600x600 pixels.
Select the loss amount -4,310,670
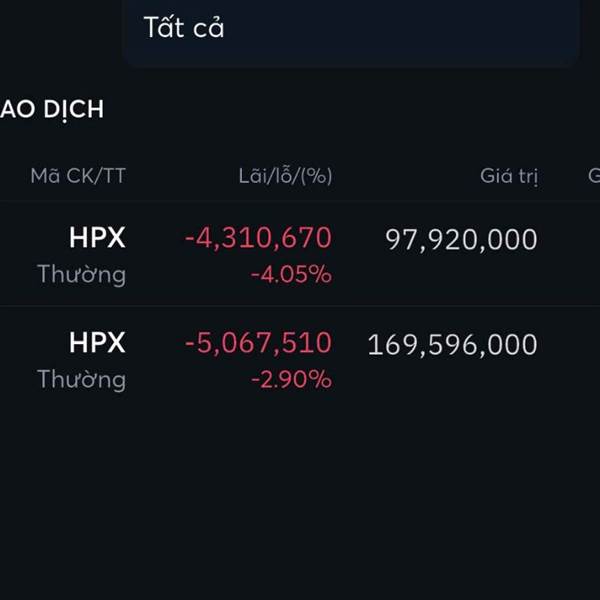(258, 238)
